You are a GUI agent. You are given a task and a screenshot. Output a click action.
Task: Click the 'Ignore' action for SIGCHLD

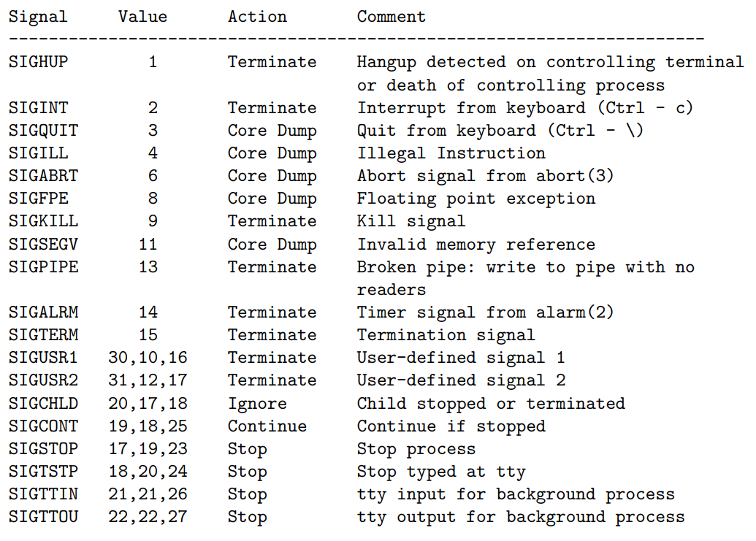[257, 404]
